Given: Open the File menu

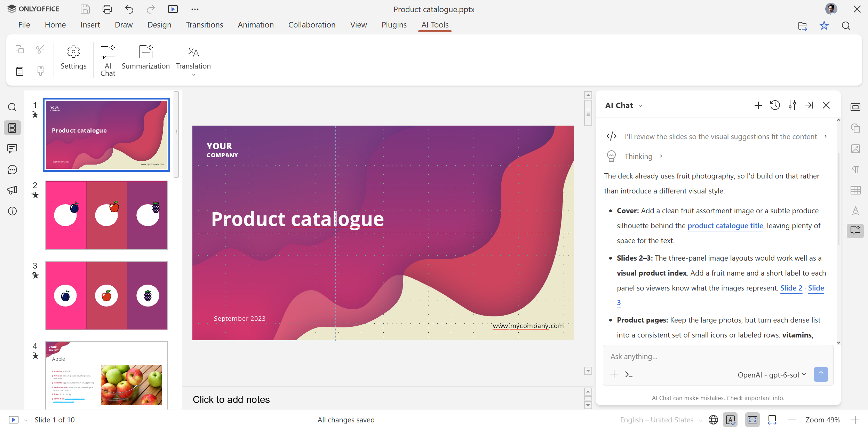Looking at the screenshot, I should (24, 25).
